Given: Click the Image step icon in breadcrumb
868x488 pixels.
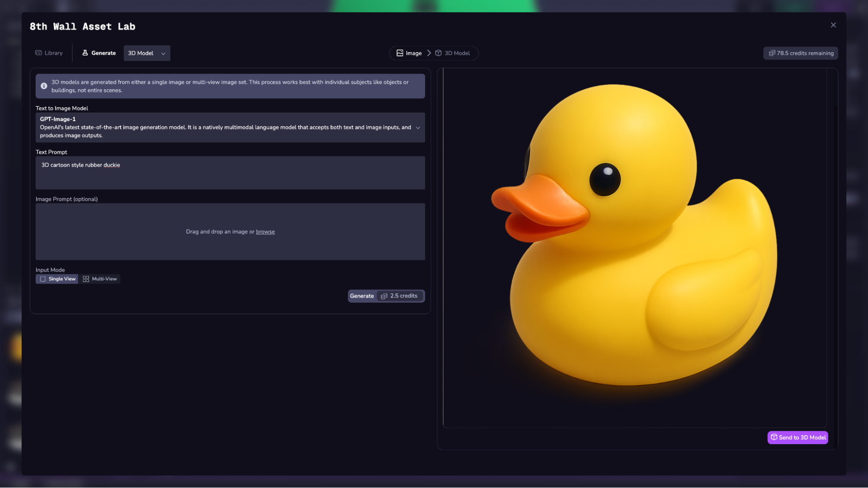Looking at the screenshot, I should coord(399,53).
